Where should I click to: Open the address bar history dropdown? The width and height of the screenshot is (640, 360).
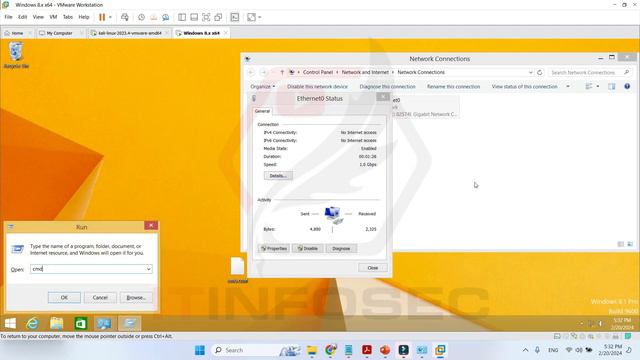531,72
